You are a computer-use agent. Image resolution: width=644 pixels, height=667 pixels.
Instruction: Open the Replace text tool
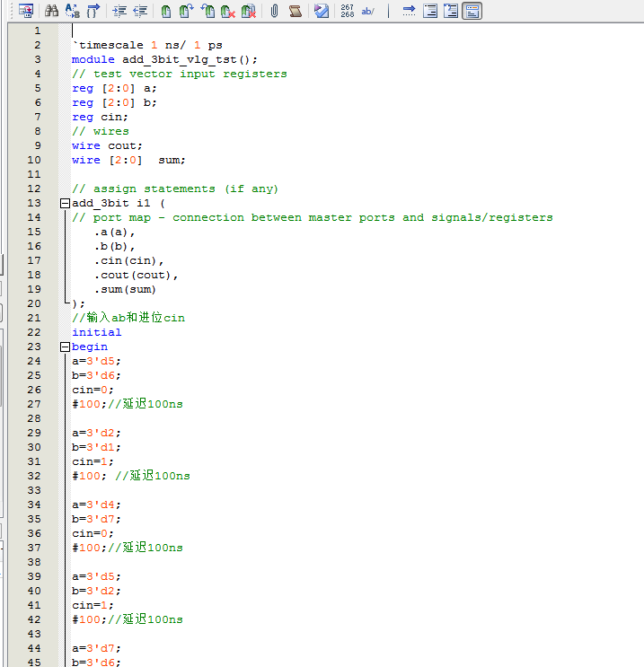(73, 11)
